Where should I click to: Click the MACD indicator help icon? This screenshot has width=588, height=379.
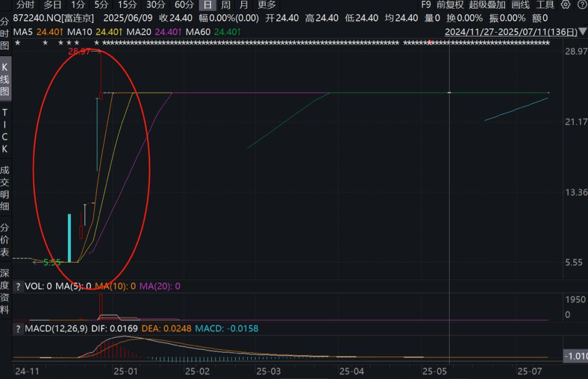(18, 329)
